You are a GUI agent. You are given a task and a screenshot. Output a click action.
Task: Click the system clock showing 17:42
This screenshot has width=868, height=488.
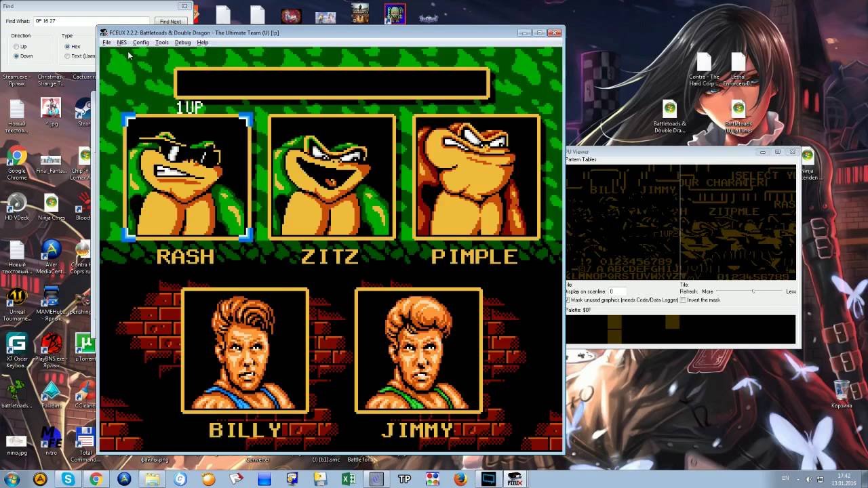coord(842,479)
